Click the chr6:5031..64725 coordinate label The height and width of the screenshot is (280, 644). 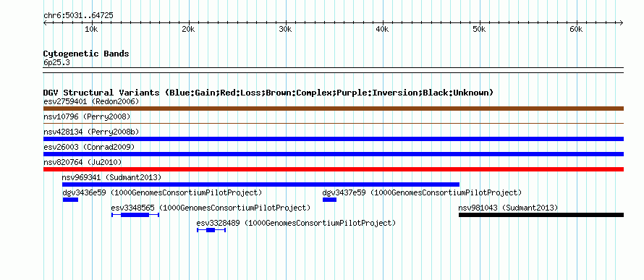click(78, 16)
